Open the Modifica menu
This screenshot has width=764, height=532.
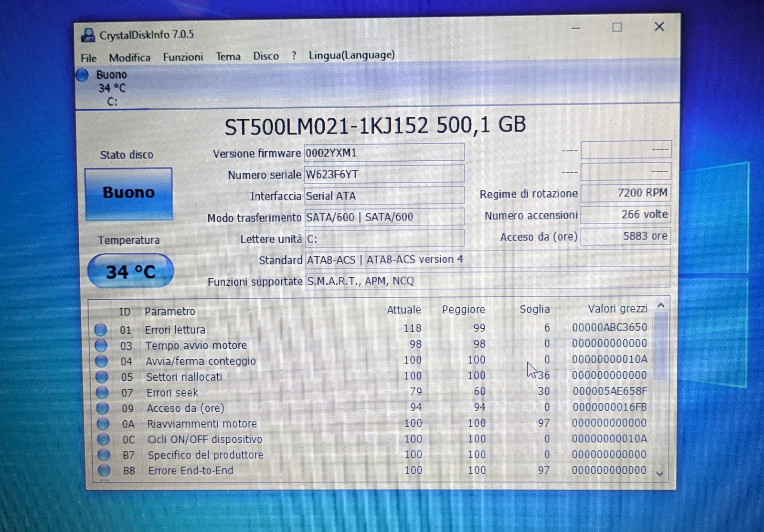point(129,58)
